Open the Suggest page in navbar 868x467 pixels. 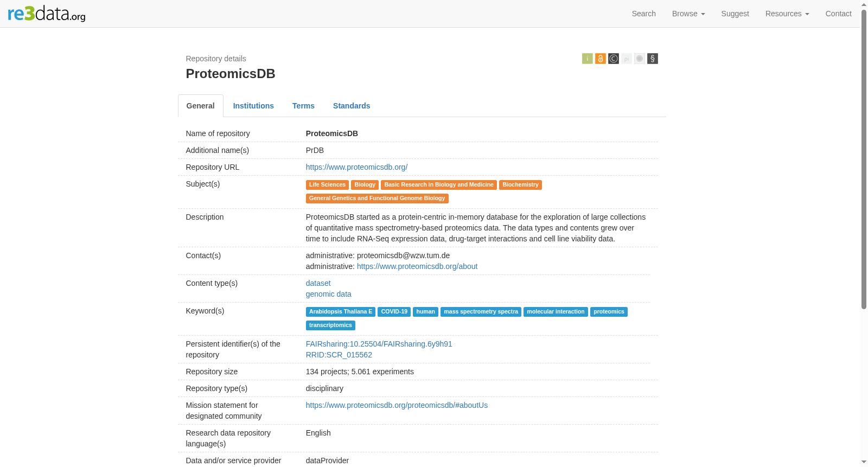(x=735, y=14)
